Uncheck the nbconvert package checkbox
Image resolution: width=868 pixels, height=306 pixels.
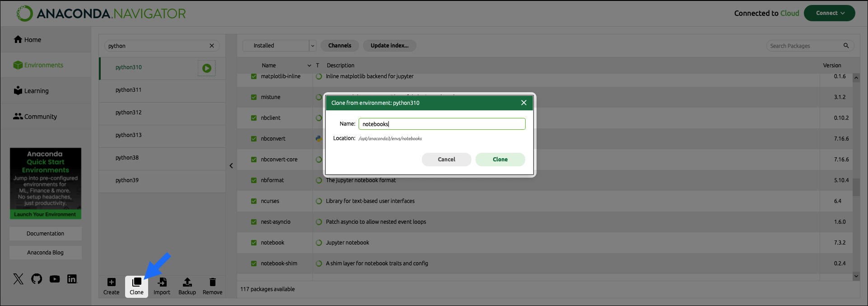click(x=254, y=139)
